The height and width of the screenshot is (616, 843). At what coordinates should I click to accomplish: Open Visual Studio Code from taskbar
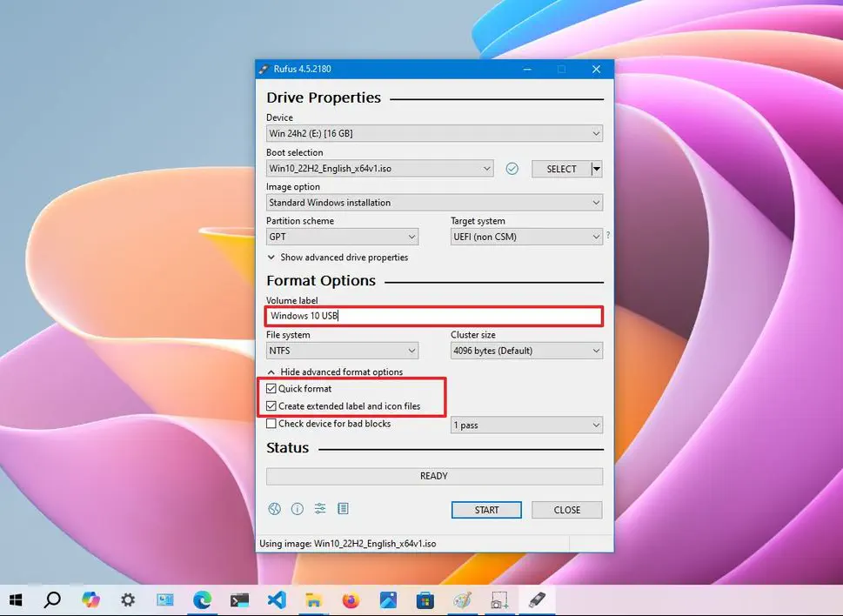277,599
